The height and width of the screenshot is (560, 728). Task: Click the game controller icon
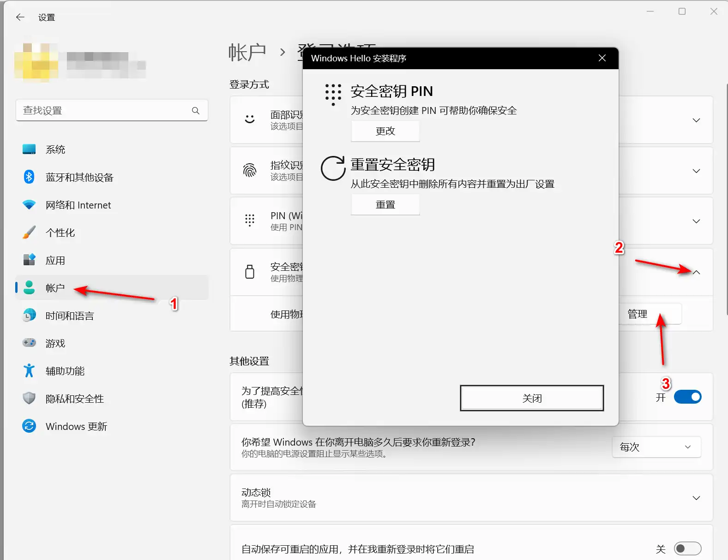click(x=29, y=343)
